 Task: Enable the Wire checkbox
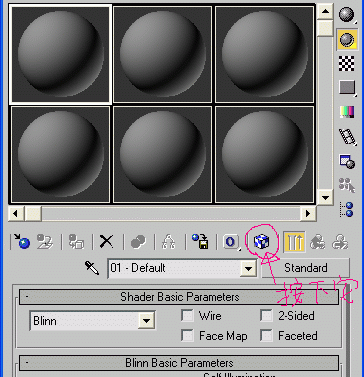click(187, 315)
